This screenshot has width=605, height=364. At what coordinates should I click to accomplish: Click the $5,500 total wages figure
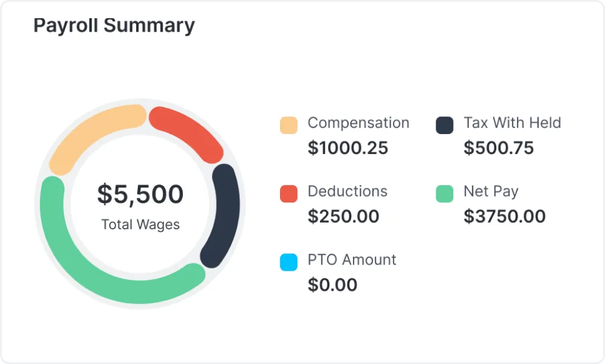[x=140, y=194]
